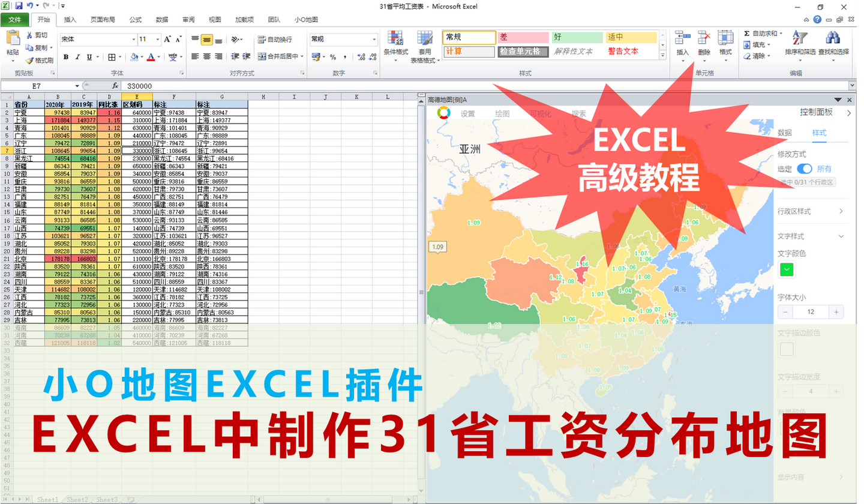This screenshot has width=864, height=504.
Task: Expand the Name Box dropdown next to E7
Action: [77, 86]
